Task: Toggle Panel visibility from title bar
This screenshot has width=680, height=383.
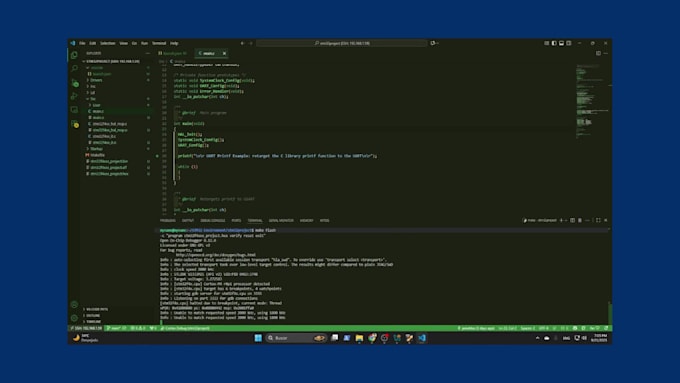Action: click(562, 43)
